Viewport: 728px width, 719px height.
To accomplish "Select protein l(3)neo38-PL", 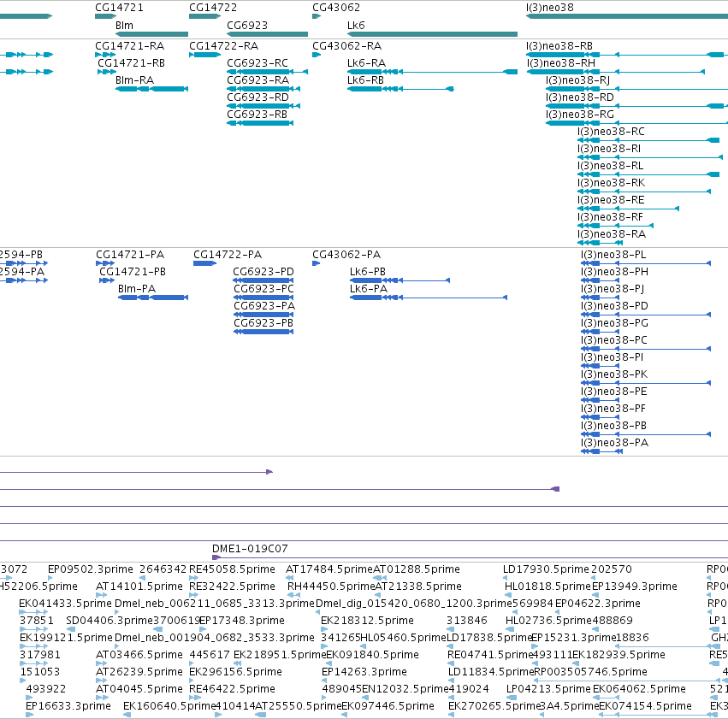I will [613, 255].
